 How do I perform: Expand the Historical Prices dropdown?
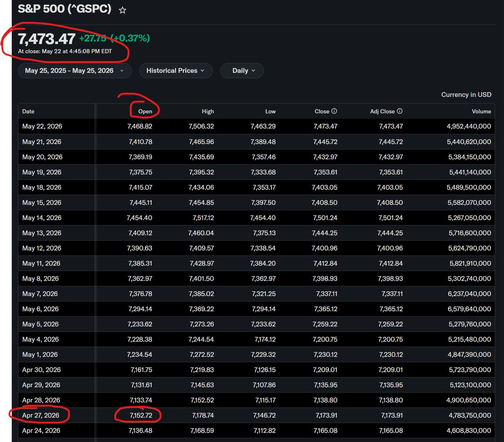(x=176, y=71)
